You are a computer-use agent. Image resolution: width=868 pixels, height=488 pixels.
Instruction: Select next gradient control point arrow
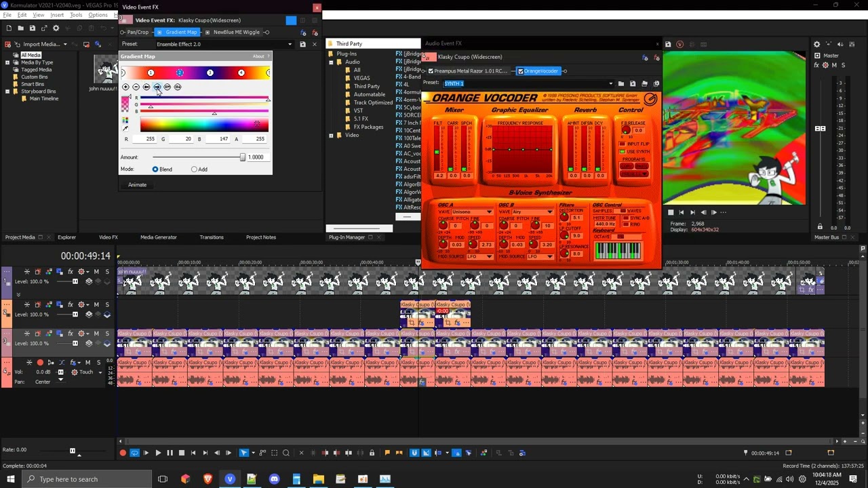tap(157, 87)
